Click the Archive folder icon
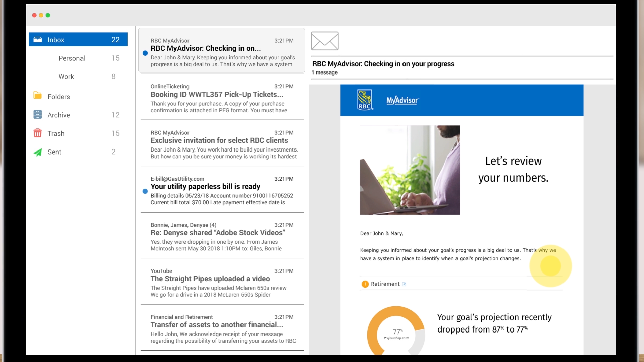 click(37, 115)
